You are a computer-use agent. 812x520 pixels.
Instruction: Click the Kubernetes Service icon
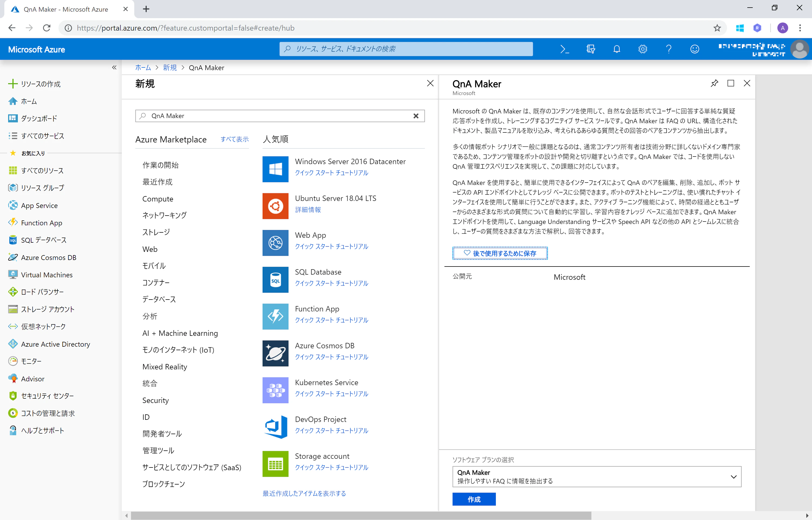pyautogui.click(x=275, y=390)
